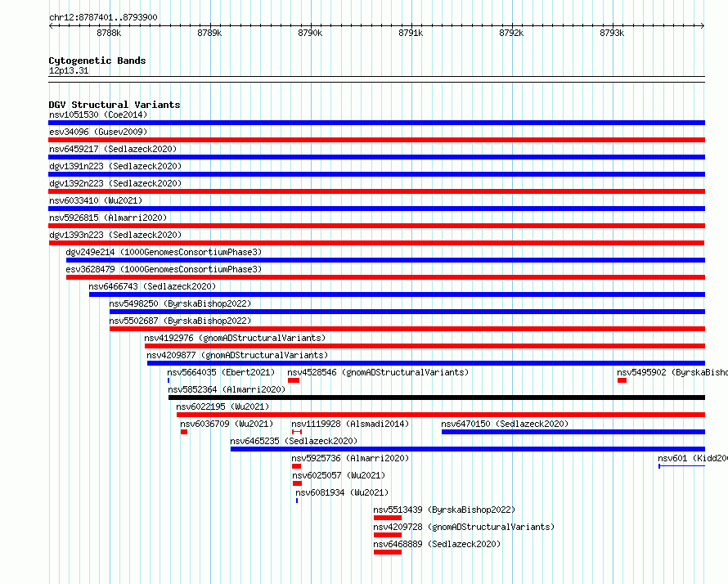Select nsv6022195 (Wu2021) label
Image resolution: width=728 pixels, height=584 pixels.
[222, 407]
